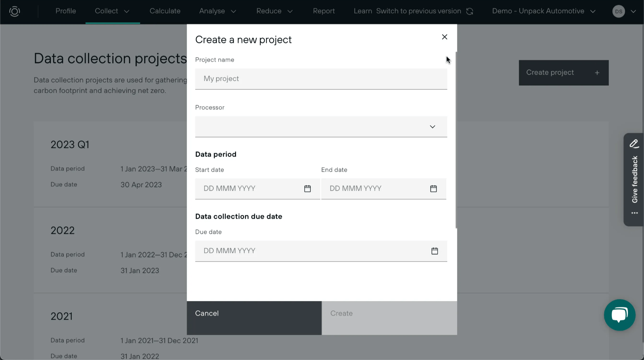Viewport: 644px width, 360px height.
Task: Click the dialog's vertical scrollbar
Action: tap(455, 139)
